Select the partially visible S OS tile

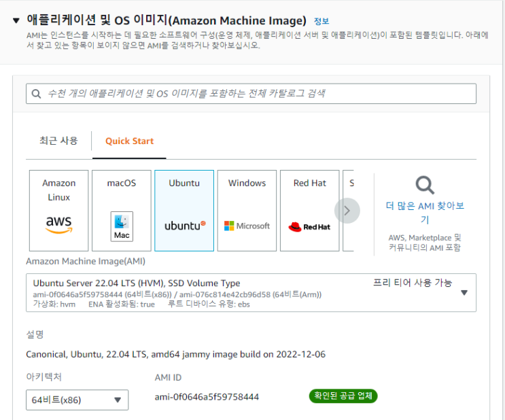[349, 211]
